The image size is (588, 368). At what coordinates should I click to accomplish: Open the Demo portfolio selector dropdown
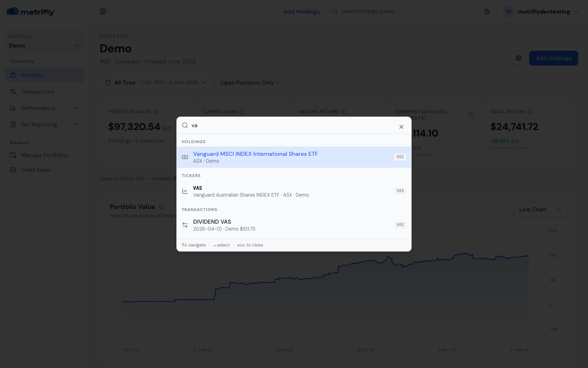coord(45,42)
